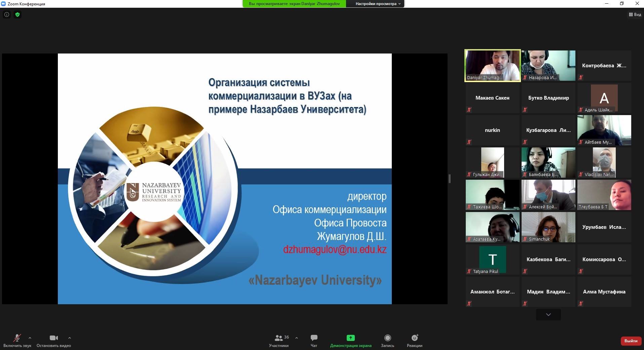Open the Реакции reactions menu

[x=414, y=340]
